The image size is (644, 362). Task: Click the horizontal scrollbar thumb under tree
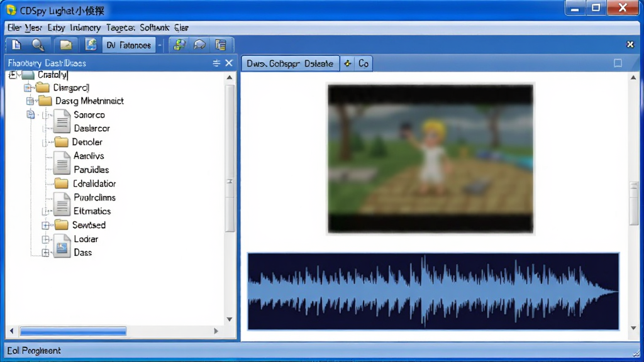[73, 331]
